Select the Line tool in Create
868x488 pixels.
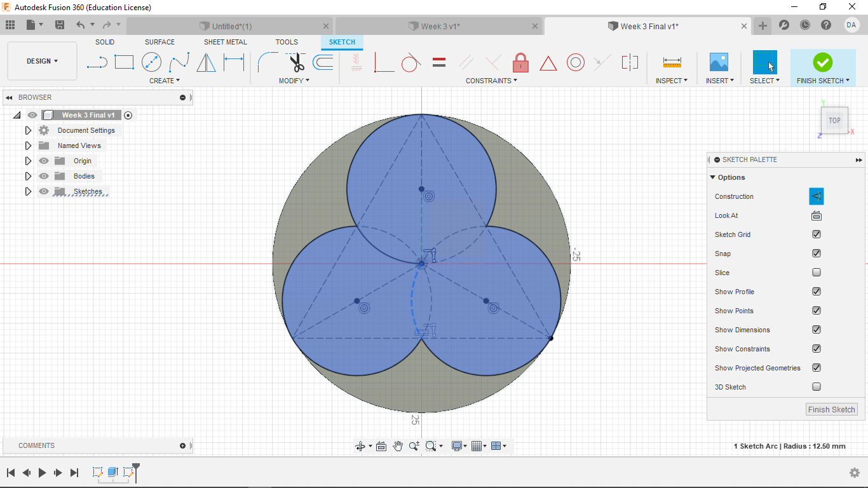pos(97,62)
